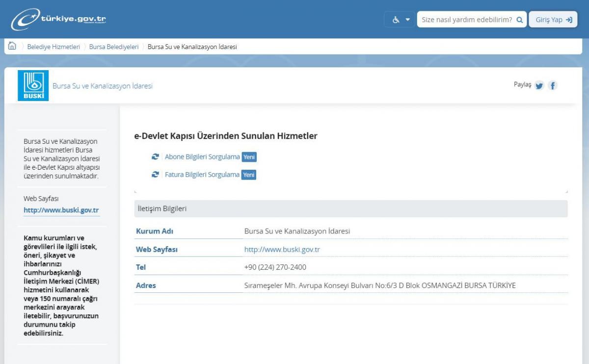The image size is (589, 364).
Task: Open the home icon in breadcrumb
Action: [12, 47]
